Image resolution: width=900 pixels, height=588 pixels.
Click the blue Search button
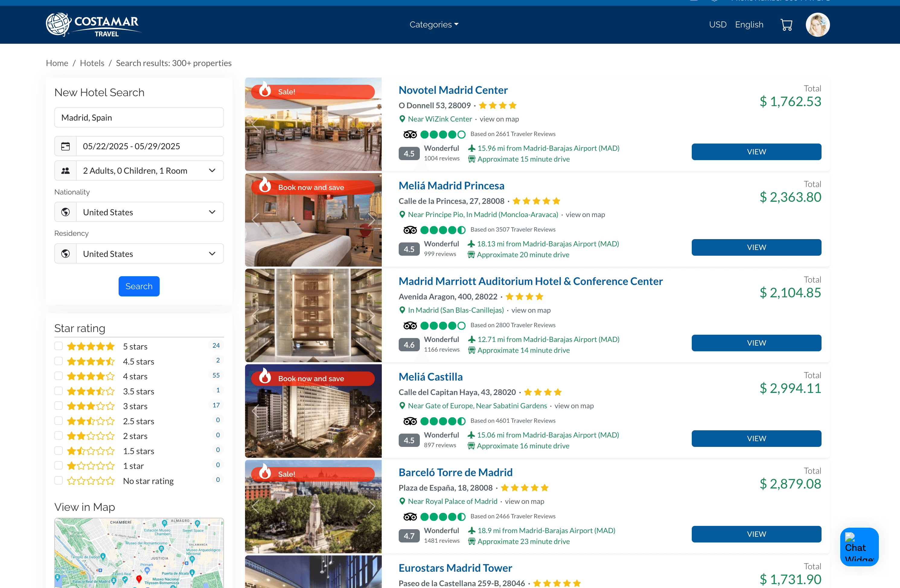coord(139,286)
